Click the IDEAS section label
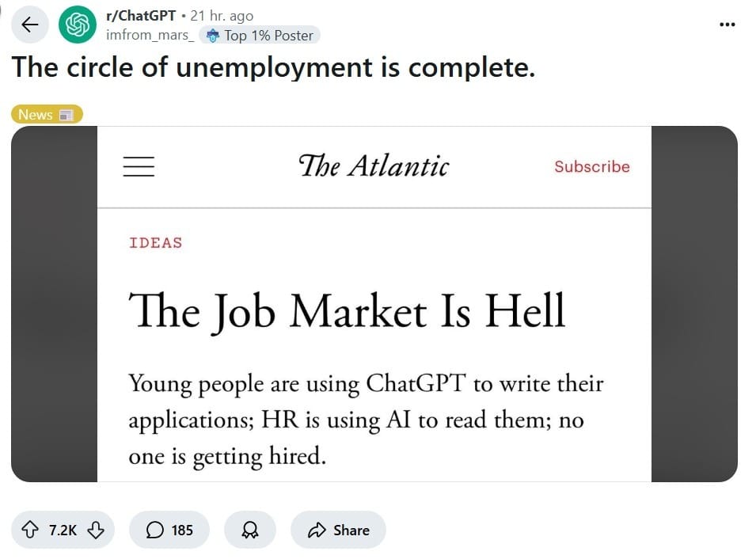 coord(156,242)
